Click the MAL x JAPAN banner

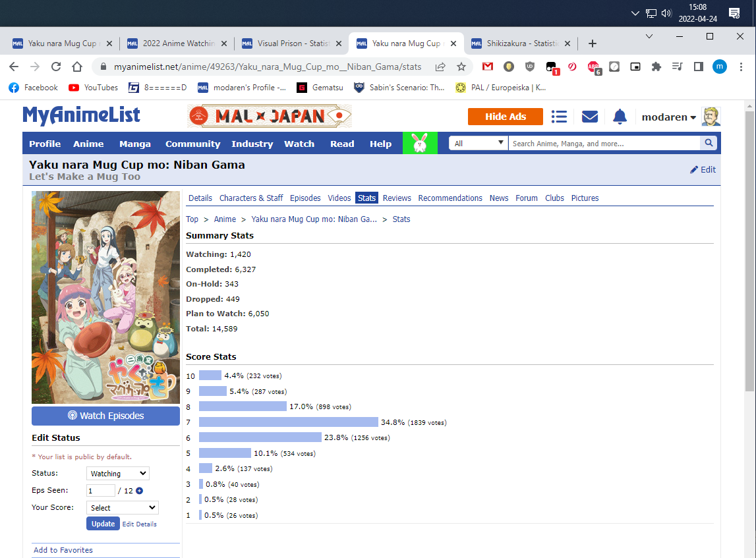[270, 116]
